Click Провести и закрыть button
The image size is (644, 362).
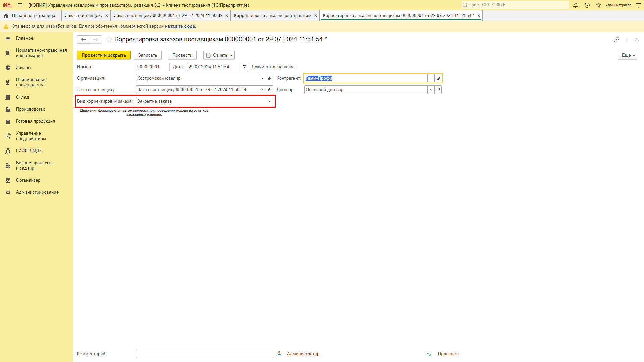104,55
